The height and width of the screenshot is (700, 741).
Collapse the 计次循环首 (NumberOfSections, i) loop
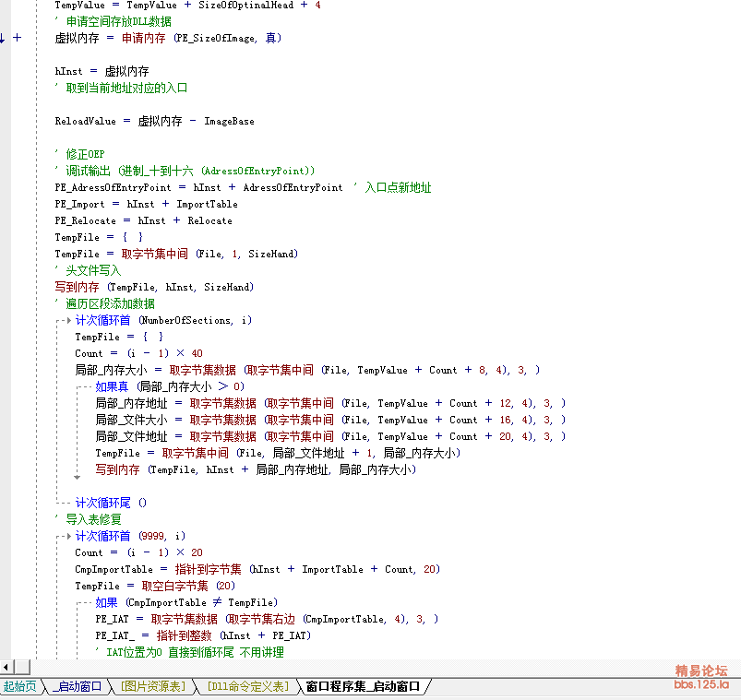coord(69,321)
